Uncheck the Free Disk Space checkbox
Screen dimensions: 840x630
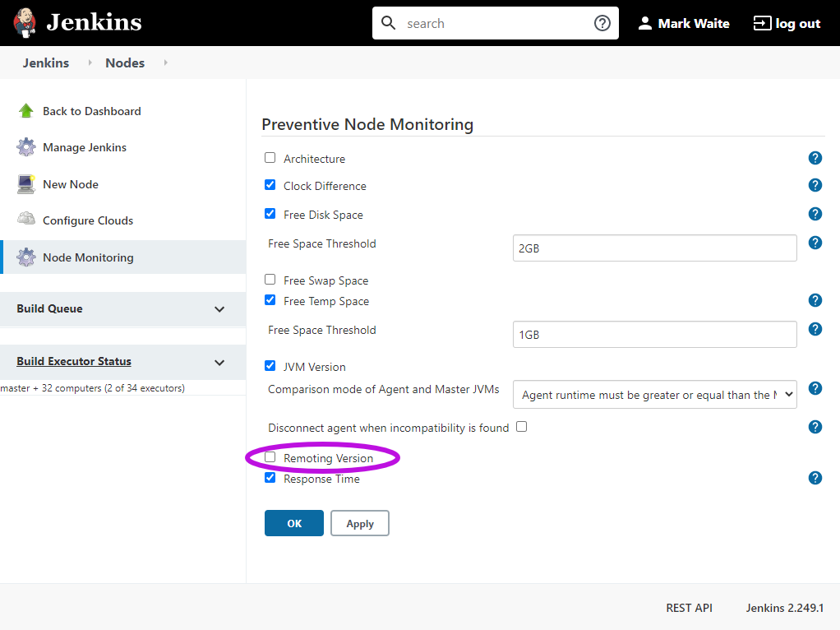270,213
